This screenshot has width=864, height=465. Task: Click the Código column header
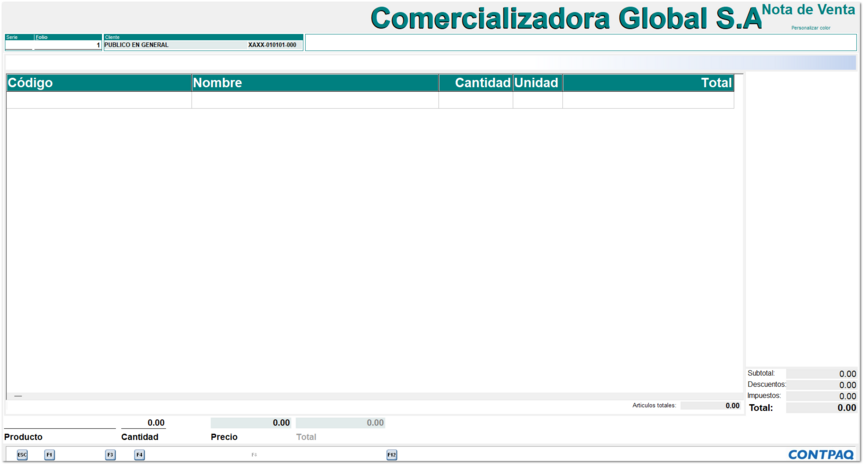[x=99, y=83]
